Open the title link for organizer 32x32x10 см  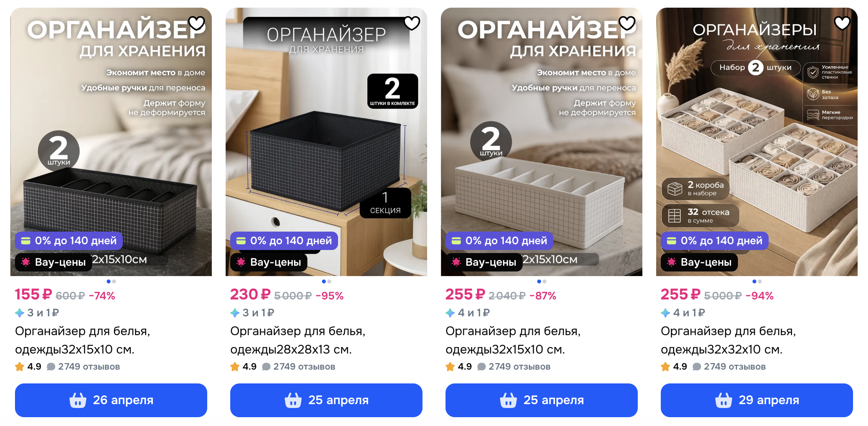[x=728, y=340]
